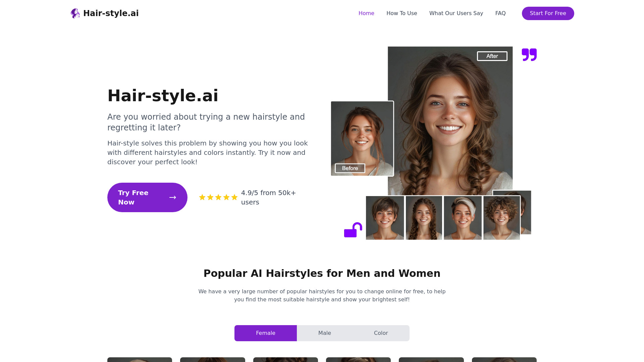Select the FAQ menu item

(x=500, y=13)
